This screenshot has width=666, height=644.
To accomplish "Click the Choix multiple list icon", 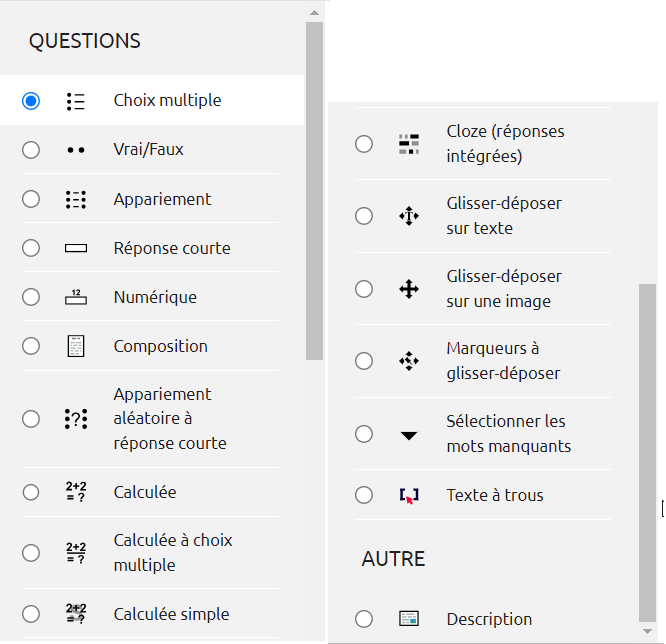I will pos(76,101).
